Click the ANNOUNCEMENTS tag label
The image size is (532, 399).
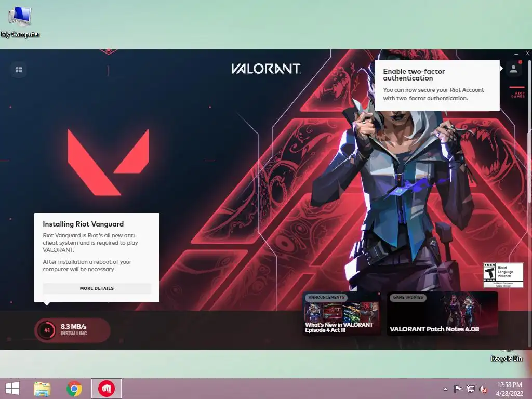(x=326, y=297)
